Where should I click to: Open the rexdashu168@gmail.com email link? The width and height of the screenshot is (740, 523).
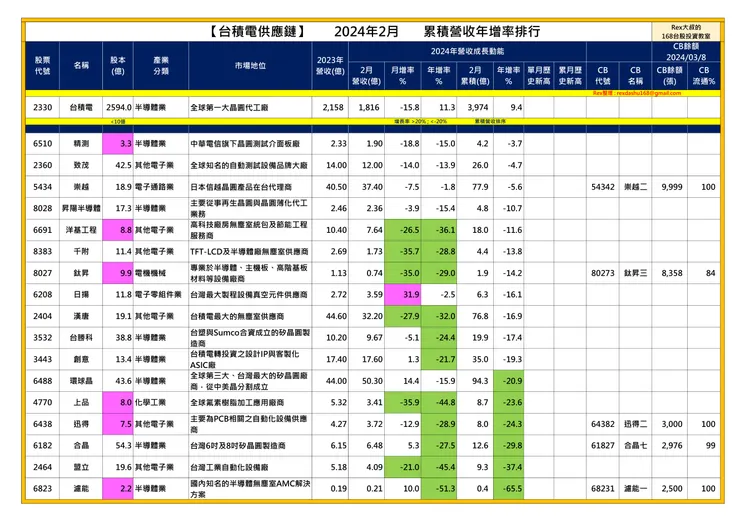(x=649, y=93)
